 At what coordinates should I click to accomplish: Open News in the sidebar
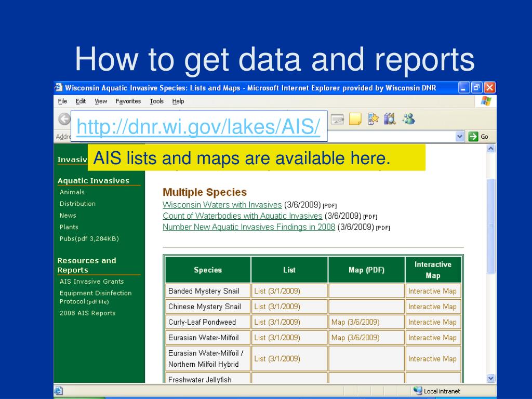68,216
